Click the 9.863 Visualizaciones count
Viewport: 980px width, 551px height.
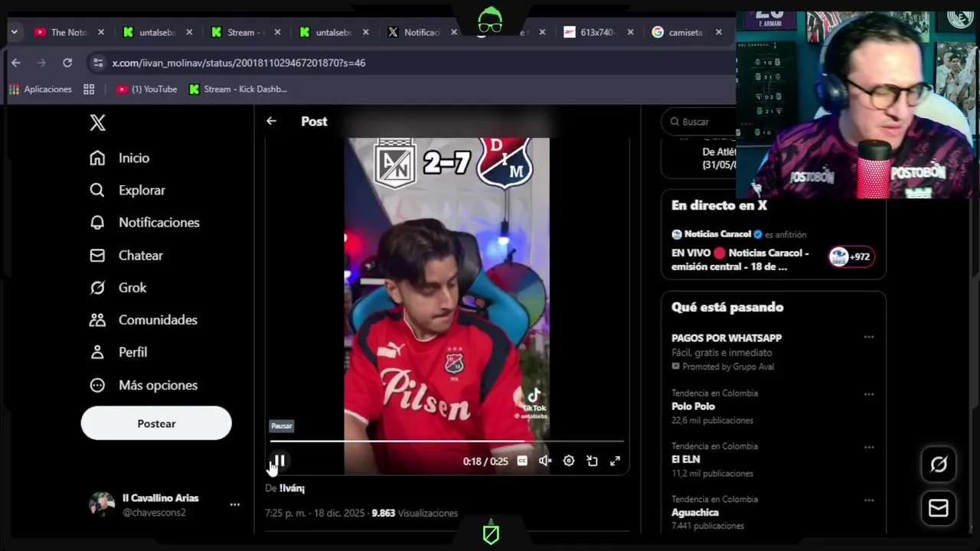pos(414,513)
